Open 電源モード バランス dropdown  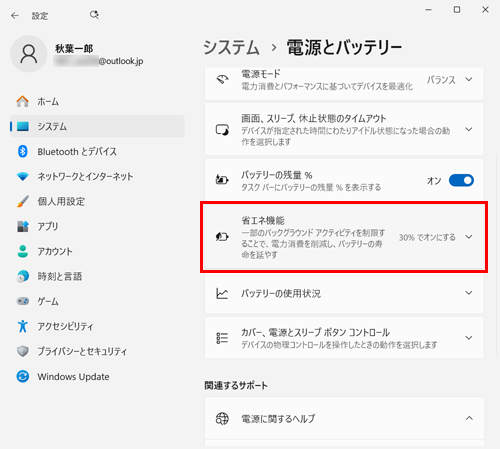tap(450, 80)
